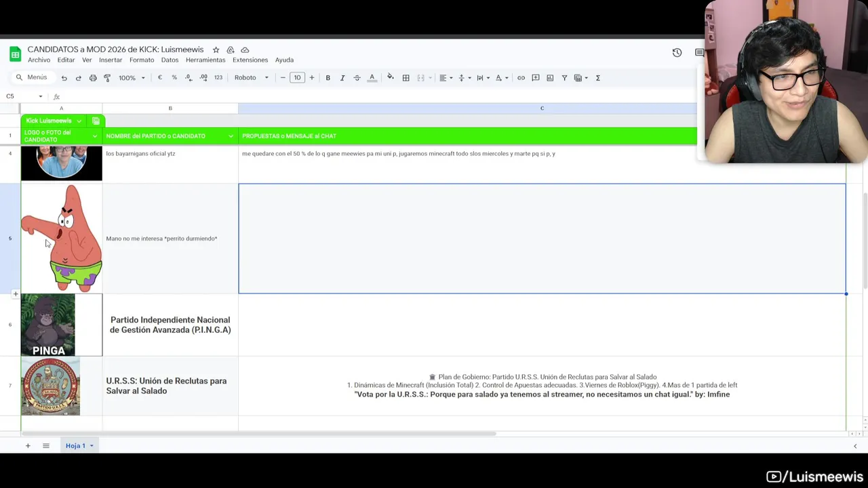The image size is (868, 488).
Task: Click the move-to-folder icon beside title
Action: coord(231,49)
